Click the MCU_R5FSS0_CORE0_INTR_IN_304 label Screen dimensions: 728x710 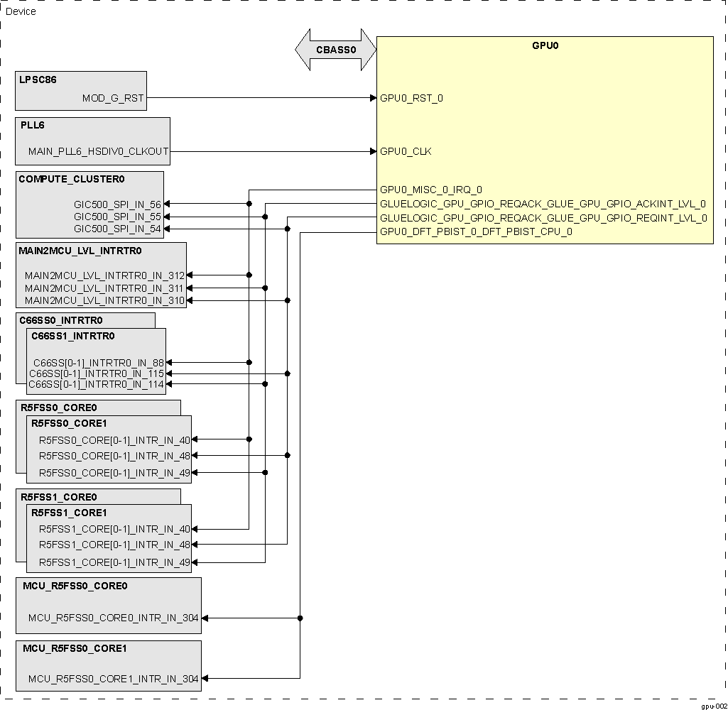[113, 618]
